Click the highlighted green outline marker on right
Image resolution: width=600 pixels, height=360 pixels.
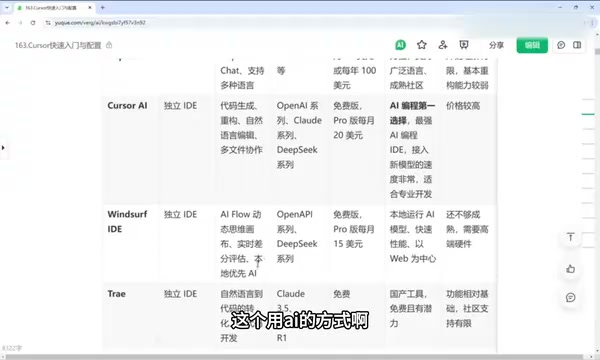click(588, 114)
